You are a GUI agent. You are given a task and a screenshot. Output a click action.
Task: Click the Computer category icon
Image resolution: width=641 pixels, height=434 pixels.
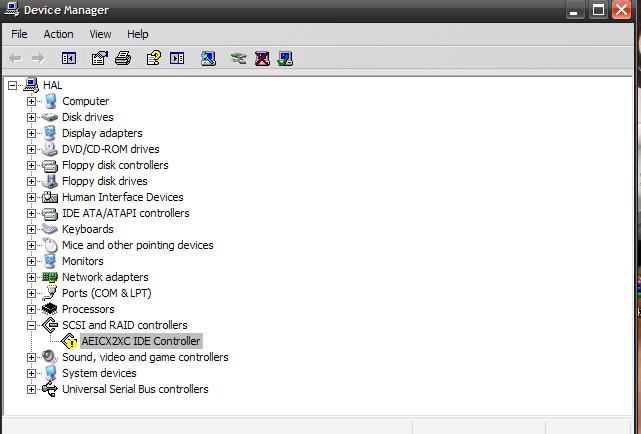point(50,101)
